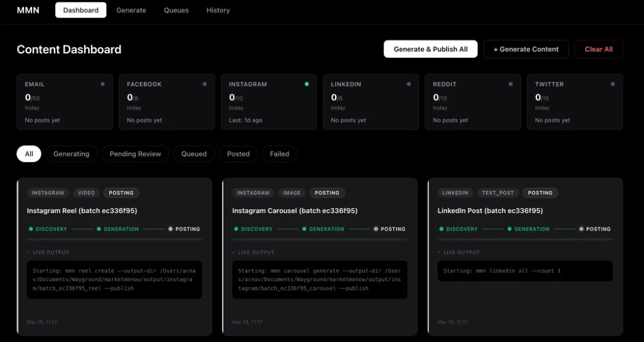Open the FACEBOOK platform card
Viewport: 644px width, 342px height.
pos(167,102)
